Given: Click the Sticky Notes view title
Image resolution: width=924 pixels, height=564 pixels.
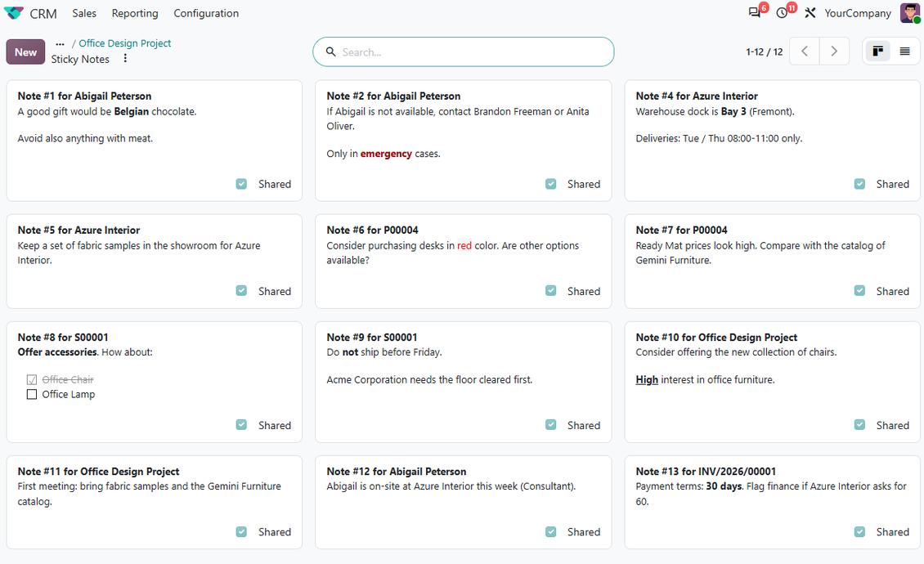Looking at the screenshot, I should [80, 59].
